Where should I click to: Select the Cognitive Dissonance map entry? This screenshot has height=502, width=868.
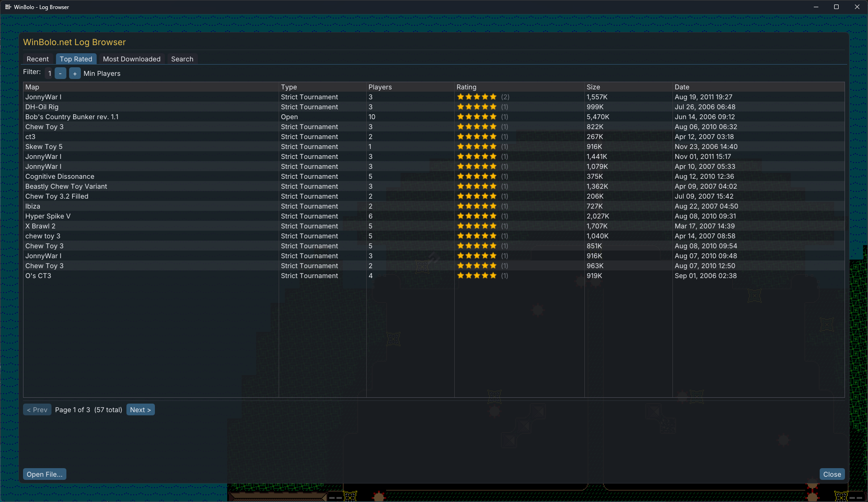pyautogui.click(x=60, y=177)
